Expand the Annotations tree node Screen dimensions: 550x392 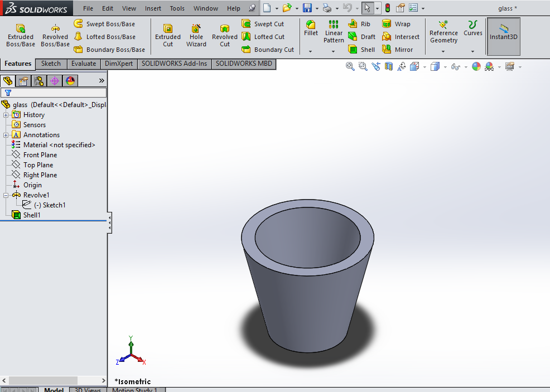coord(6,135)
